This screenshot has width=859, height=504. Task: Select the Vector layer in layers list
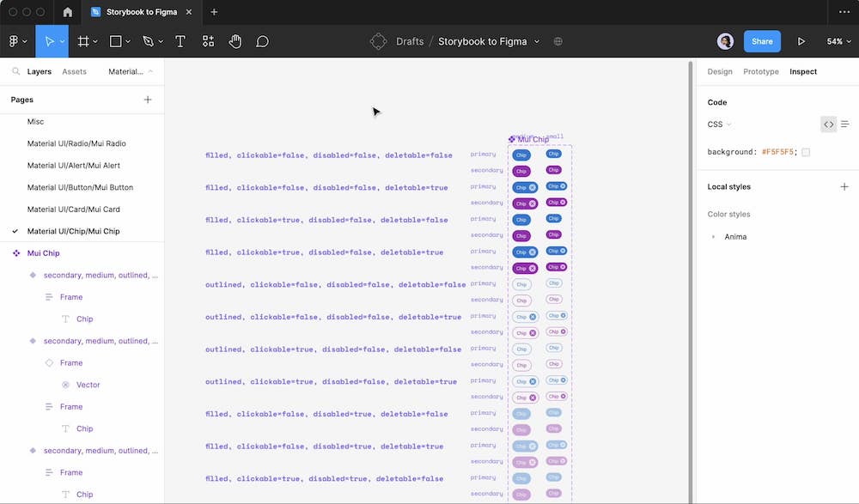tap(88, 385)
